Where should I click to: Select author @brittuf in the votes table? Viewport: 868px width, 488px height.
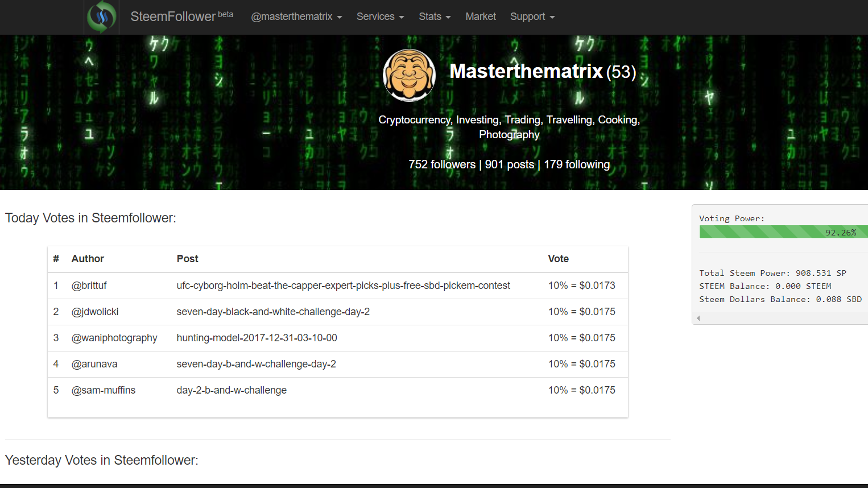pyautogui.click(x=89, y=286)
